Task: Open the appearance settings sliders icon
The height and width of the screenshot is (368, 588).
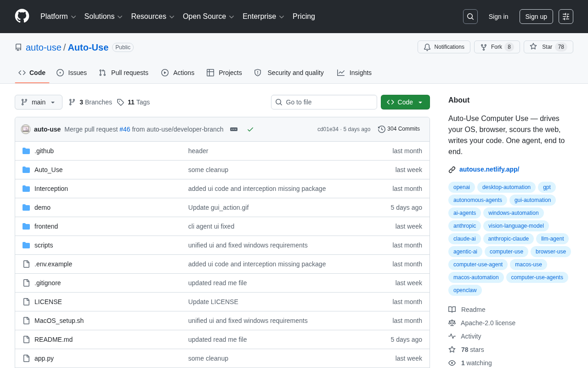Action: point(566,17)
